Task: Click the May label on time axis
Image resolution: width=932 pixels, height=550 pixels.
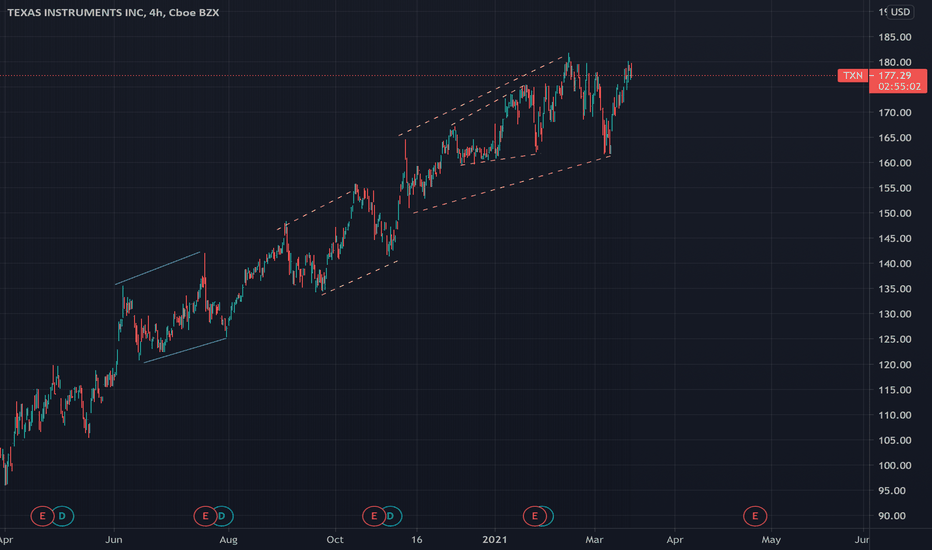Action: click(x=771, y=540)
